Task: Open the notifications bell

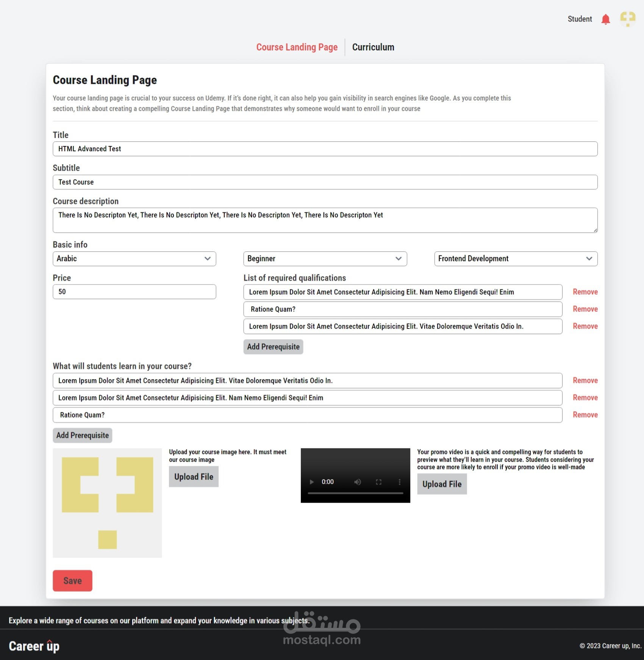Action: [605, 19]
